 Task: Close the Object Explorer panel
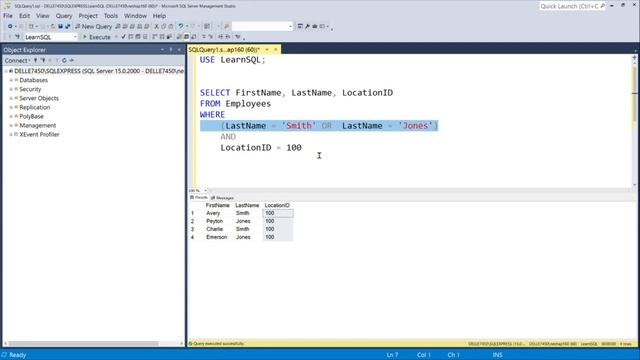tap(179, 50)
